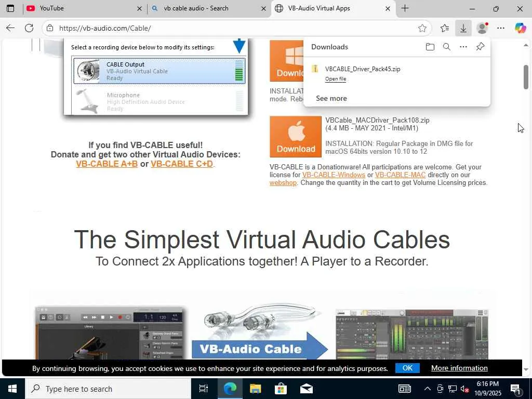The image size is (532, 399).
Task: Open the News widget tray icon
Action: click(x=404, y=389)
